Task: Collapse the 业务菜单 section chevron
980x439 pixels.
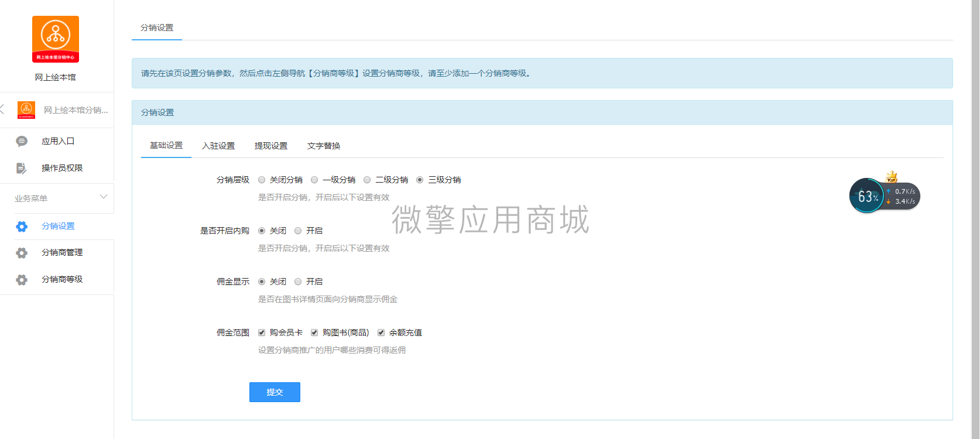Action: click(x=104, y=197)
